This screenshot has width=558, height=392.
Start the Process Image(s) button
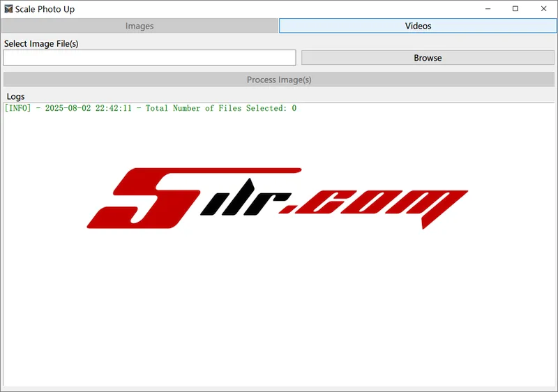click(279, 80)
